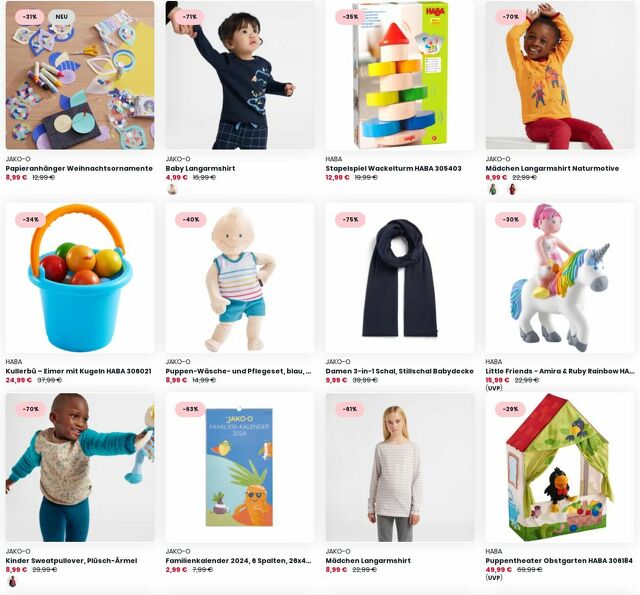The width and height of the screenshot is (640, 595).
Task: Choose the green variant swatch under Mädchen Langarmshirt Naturmotive
Action: pyautogui.click(x=493, y=189)
